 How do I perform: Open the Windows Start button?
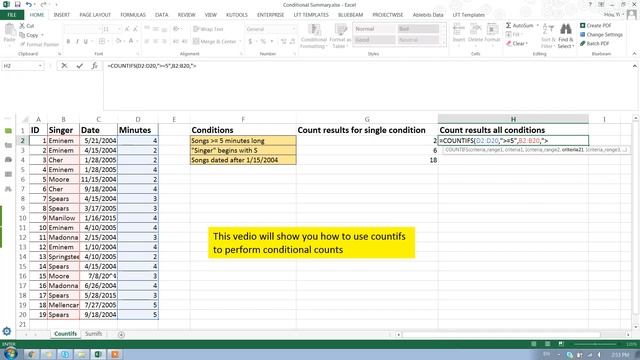coord(10,353)
